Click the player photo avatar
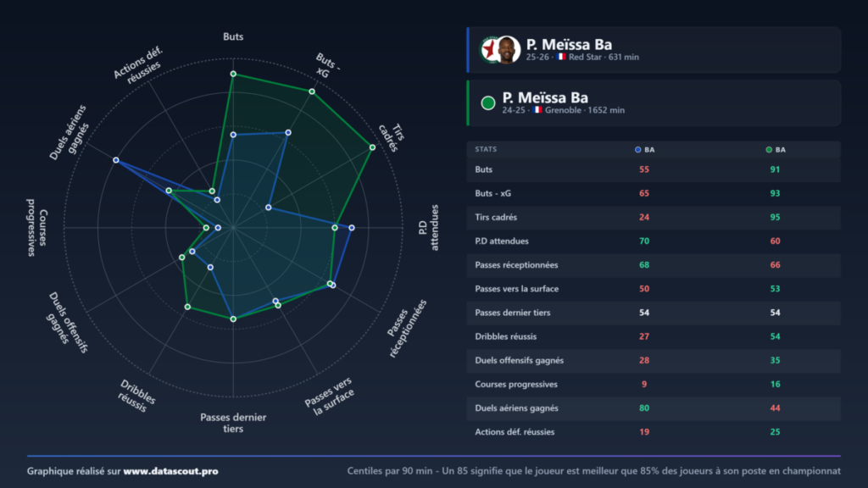 (507, 50)
